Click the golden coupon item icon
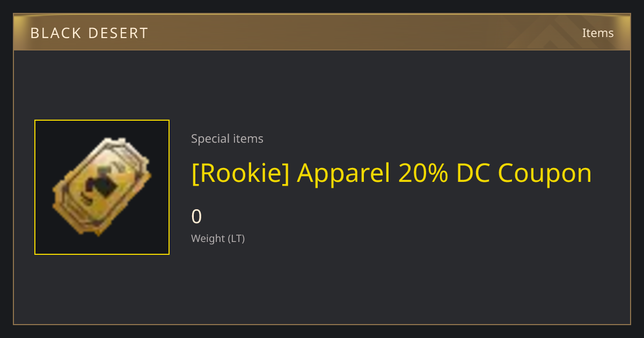This screenshot has width=644, height=338. pos(102,187)
